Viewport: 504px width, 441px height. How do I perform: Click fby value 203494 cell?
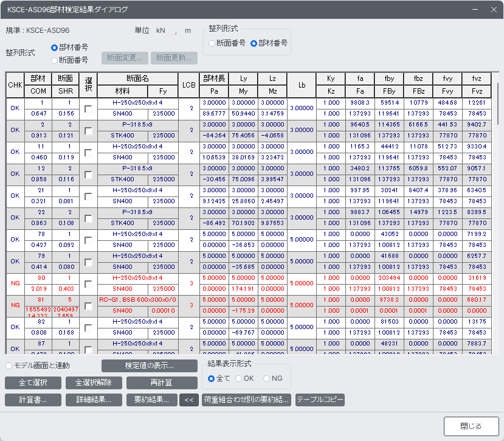tap(389, 278)
